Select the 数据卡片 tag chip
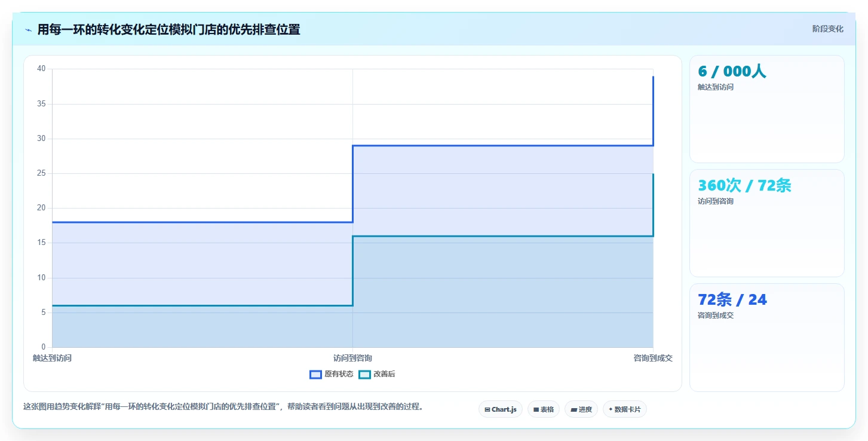The height and width of the screenshot is (441, 868). point(625,409)
